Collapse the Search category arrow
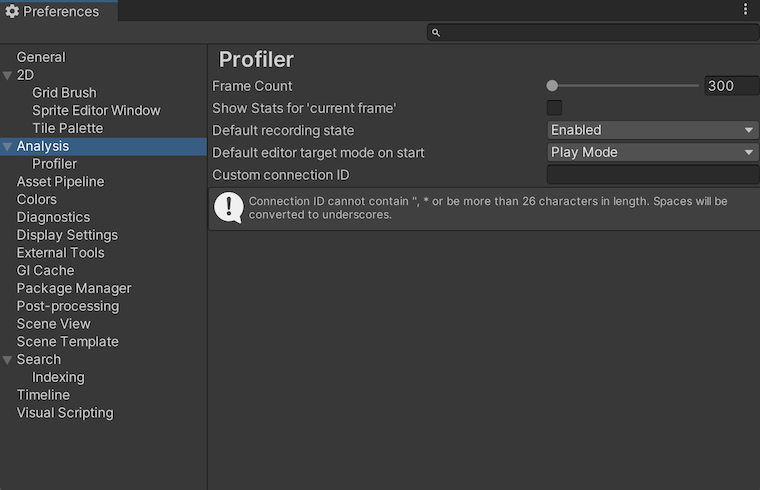 tap(8, 360)
